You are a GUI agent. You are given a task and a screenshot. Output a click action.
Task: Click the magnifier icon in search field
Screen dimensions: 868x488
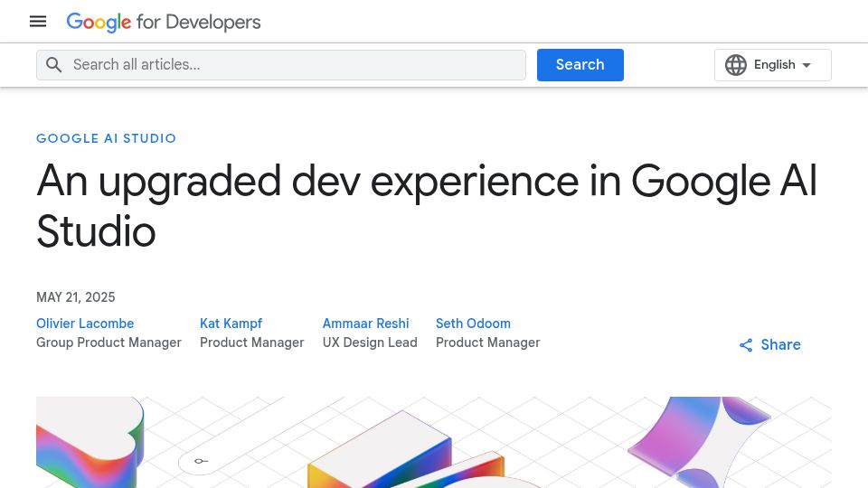point(53,65)
